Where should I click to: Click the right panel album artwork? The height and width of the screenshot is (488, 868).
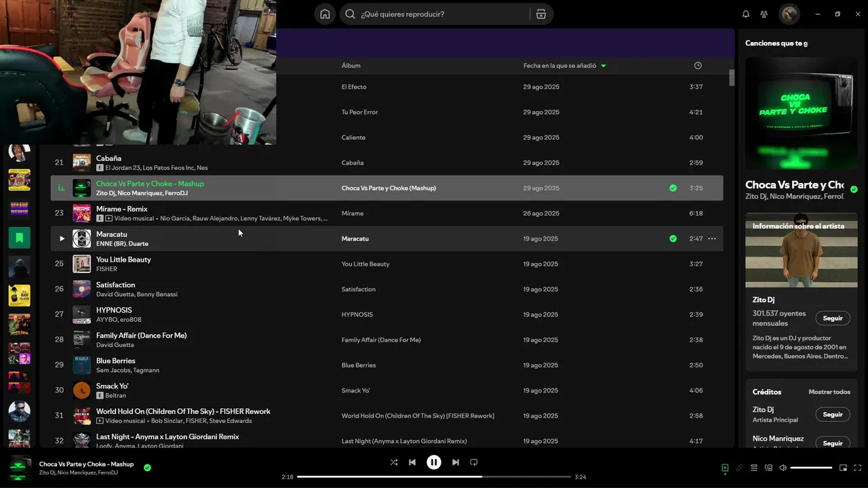(x=801, y=113)
